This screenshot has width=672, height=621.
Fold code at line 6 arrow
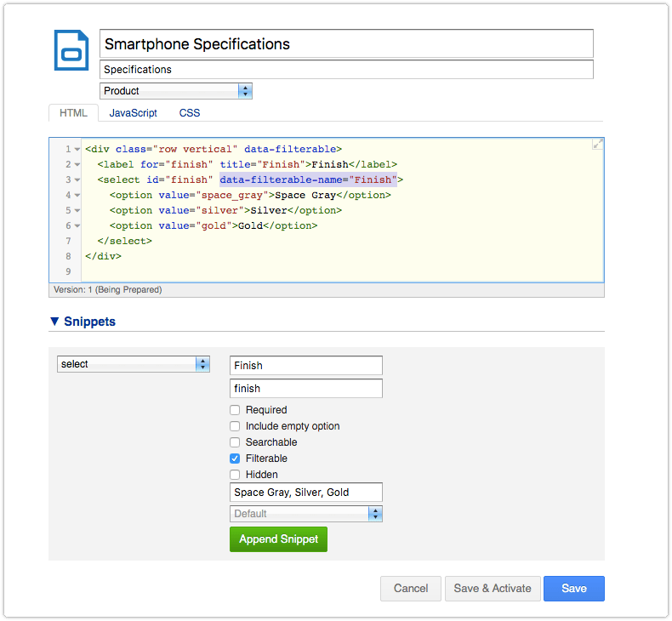tap(77, 226)
